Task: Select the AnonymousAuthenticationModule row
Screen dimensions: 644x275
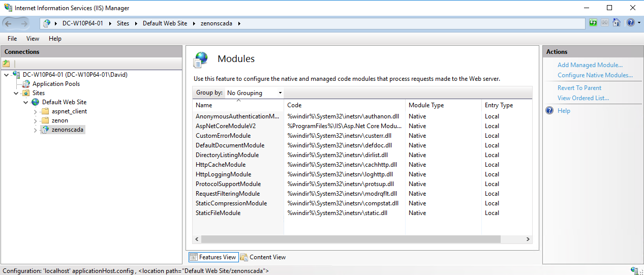Action: (x=362, y=116)
